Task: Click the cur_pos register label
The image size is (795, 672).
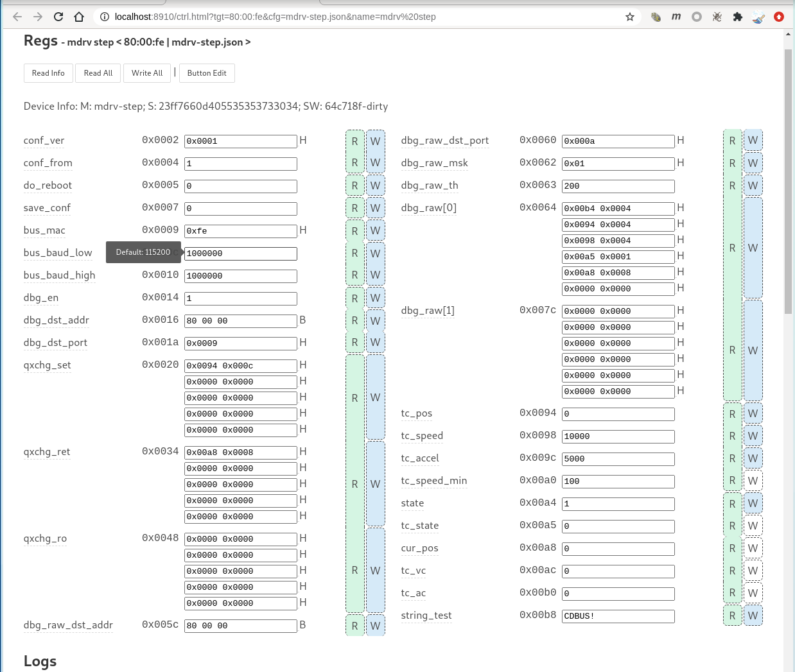Action: (419, 548)
